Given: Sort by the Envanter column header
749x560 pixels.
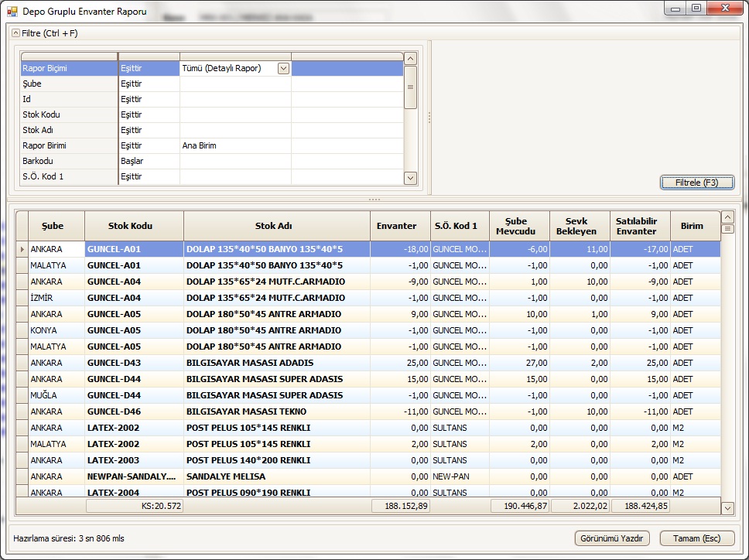Looking at the screenshot, I should pyautogui.click(x=400, y=227).
